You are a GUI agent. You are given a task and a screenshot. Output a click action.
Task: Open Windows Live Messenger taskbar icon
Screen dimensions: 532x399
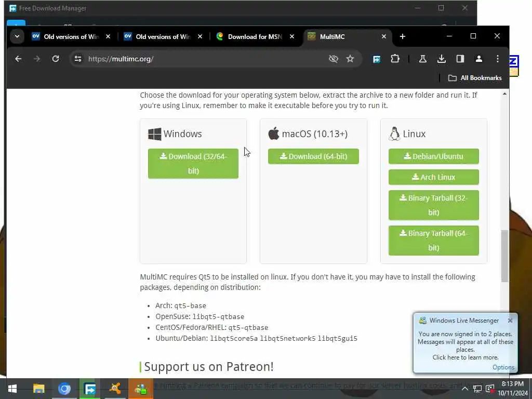pyautogui.click(x=141, y=389)
